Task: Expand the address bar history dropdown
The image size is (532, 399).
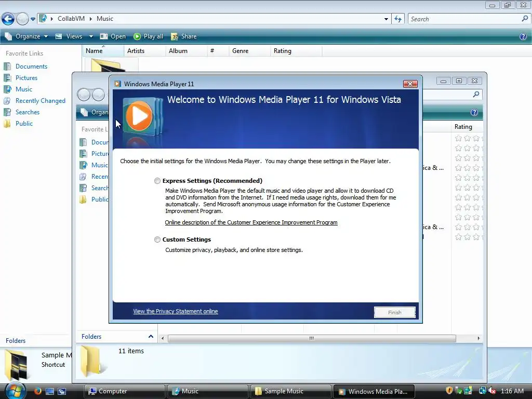Action: point(386,19)
